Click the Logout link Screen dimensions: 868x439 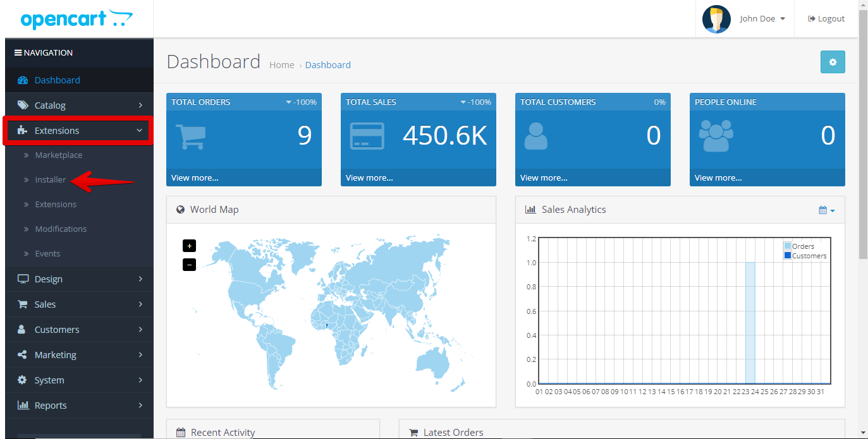tap(826, 19)
